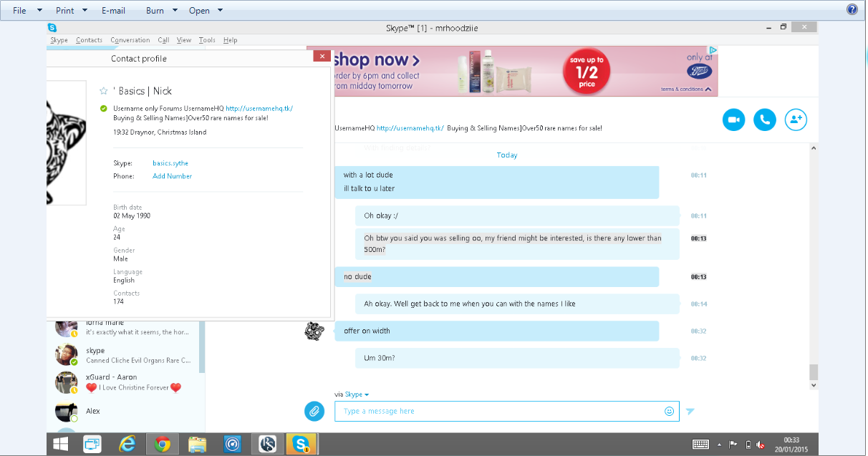The height and width of the screenshot is (456, 868).
Task: Open usernamehq.tk link in the chat header
Action: pos(410,127)
